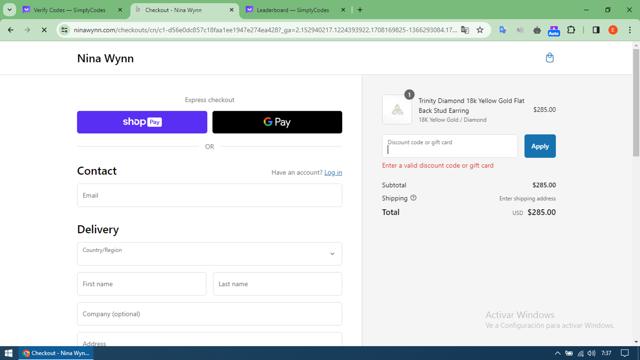Open site information icon in address bar
The height and width of the screenshot is (360, 640).
64,30
